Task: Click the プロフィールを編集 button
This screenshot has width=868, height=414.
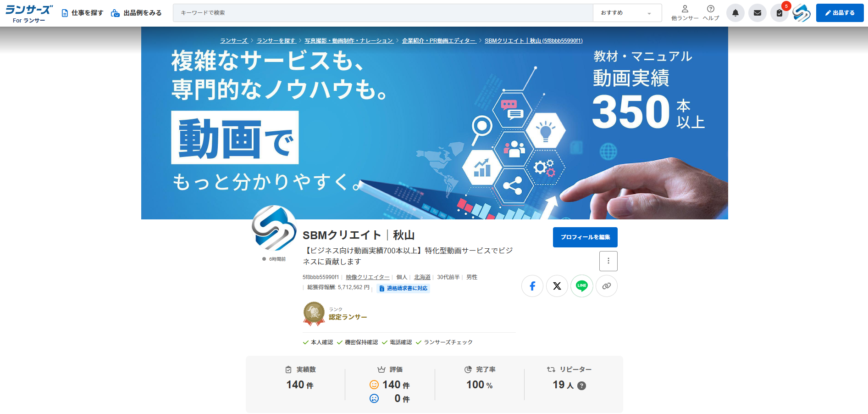Action: 585,237
